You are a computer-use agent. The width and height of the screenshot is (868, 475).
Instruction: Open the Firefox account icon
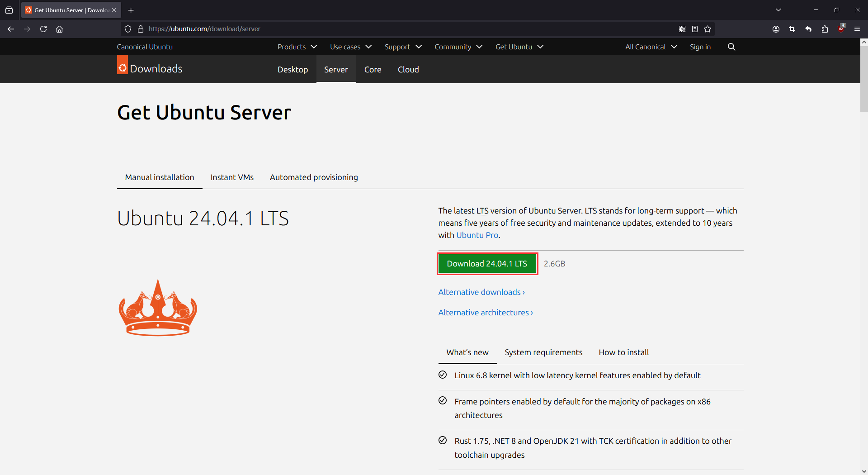tap(776, 29)
